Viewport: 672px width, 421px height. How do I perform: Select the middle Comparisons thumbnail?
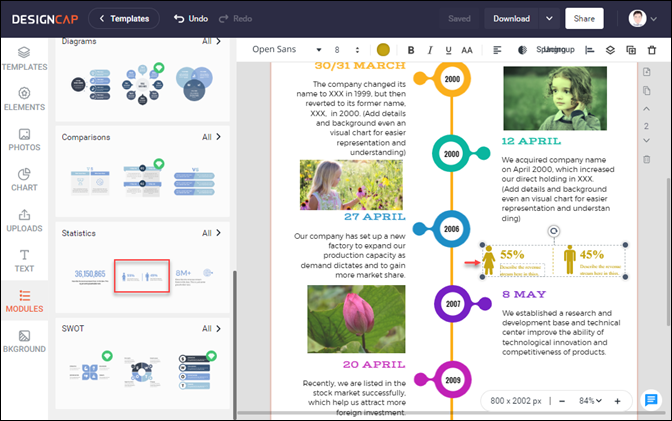tap(142, 180)
